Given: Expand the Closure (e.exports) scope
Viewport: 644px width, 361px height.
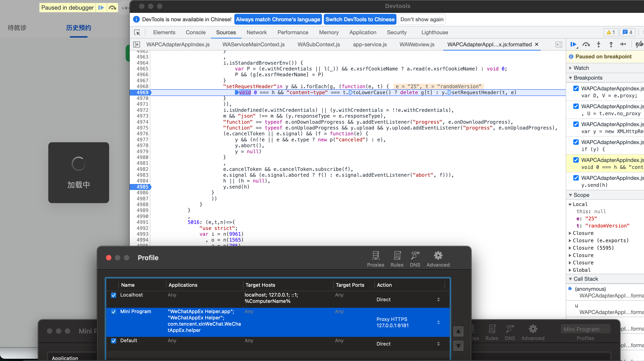Looking at the screenshot, I should pyautogui.click(x=570, y=240).
